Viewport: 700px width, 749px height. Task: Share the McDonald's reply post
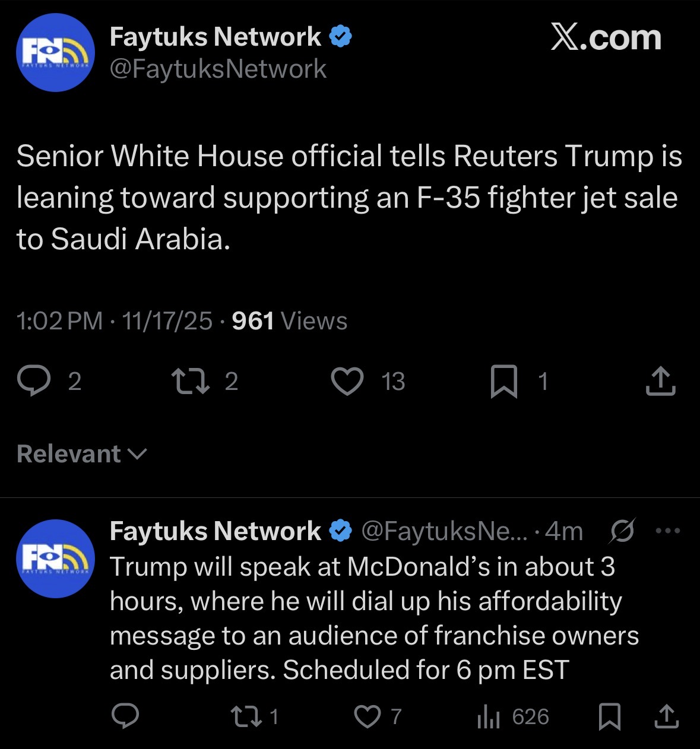tap(666, 716)
